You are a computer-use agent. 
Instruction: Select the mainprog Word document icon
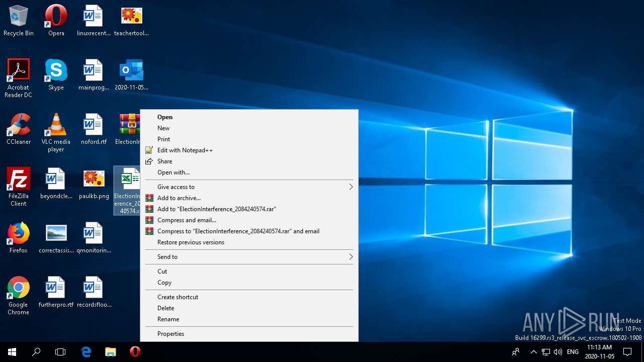93,75
